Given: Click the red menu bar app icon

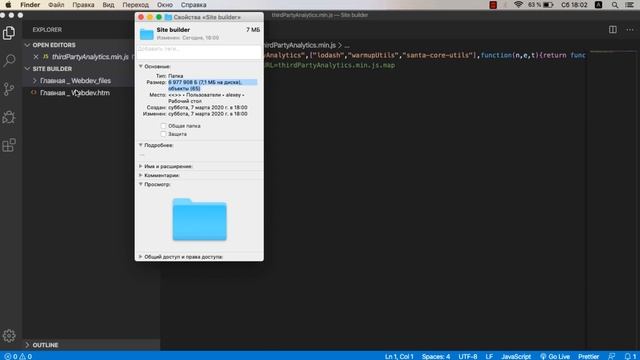Looking at the screenshot, I should (493, 5).
